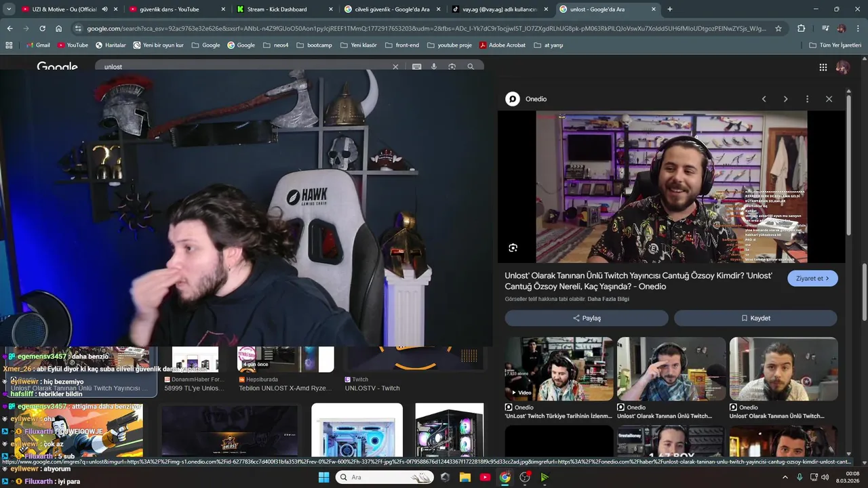
Task: Expand the at yarışı bookmark folder
Action: coord(549,45)
